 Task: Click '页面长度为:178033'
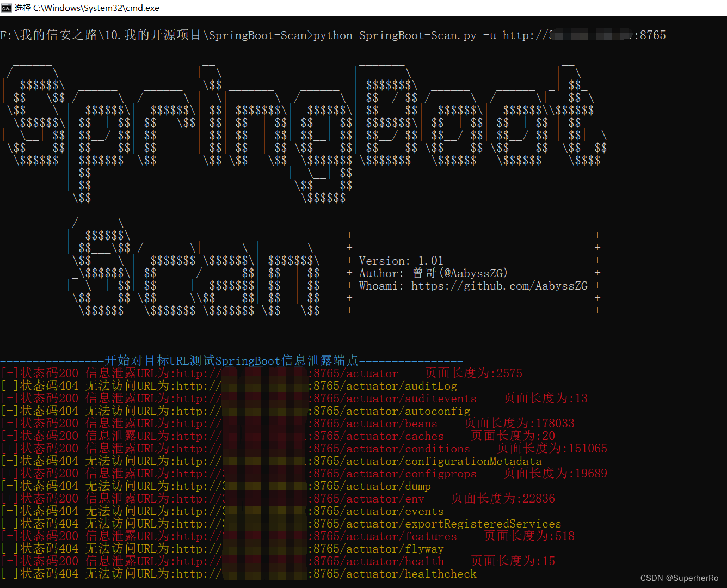[519, 424]
